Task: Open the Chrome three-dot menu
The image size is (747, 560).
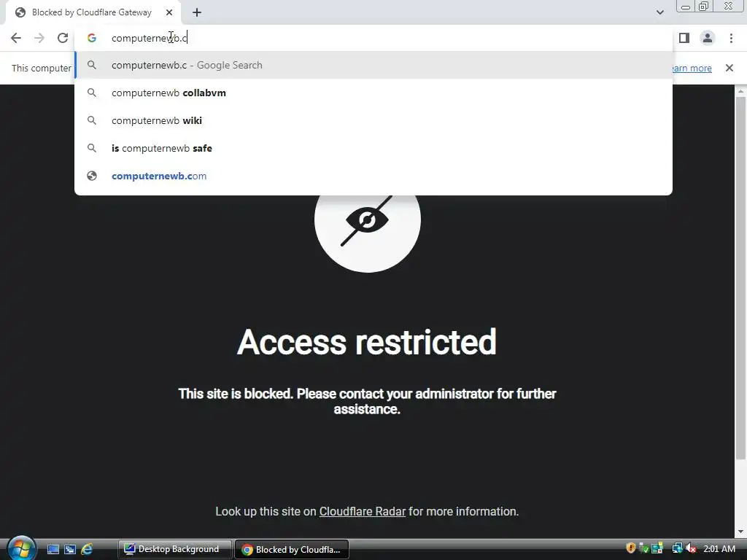Action: pyautogui.click(x=731, y=38)
